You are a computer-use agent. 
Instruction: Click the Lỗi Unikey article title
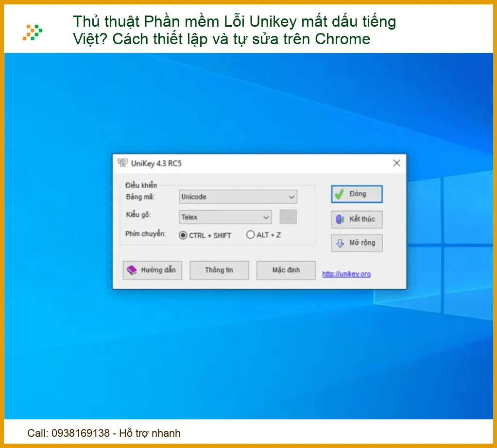(235, 31)
